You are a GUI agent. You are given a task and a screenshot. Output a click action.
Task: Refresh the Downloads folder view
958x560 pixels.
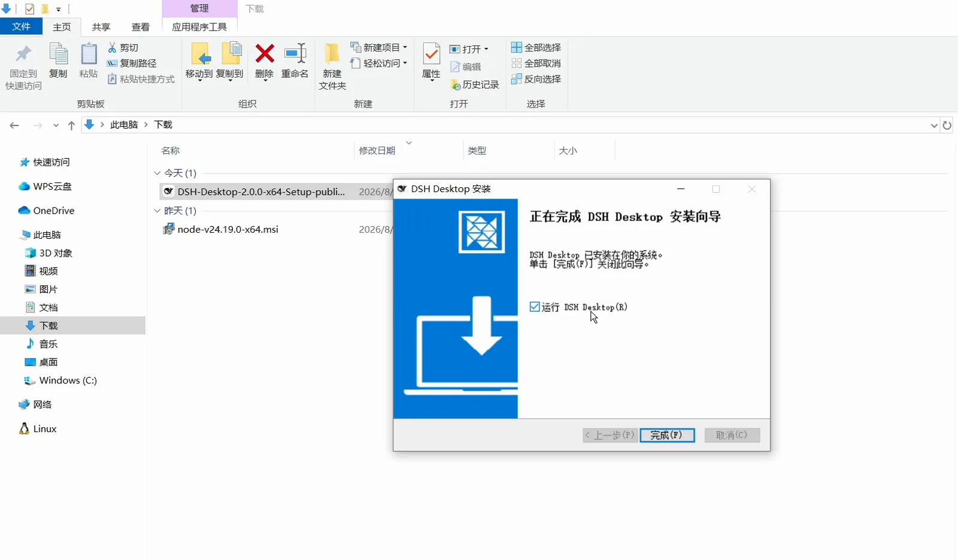[x=947, y=125]
